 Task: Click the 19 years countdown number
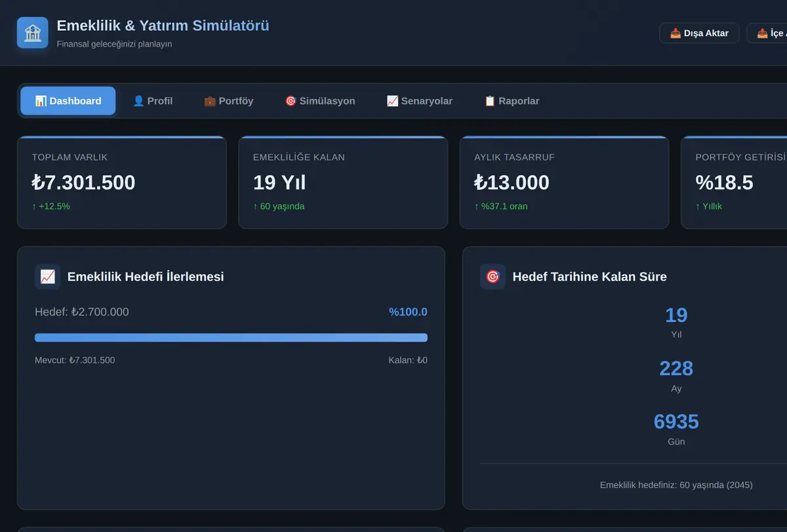coord(676,316)
